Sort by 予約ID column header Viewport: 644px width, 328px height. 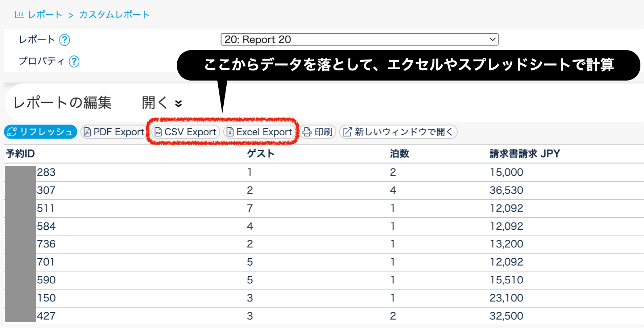coord(20,154)
